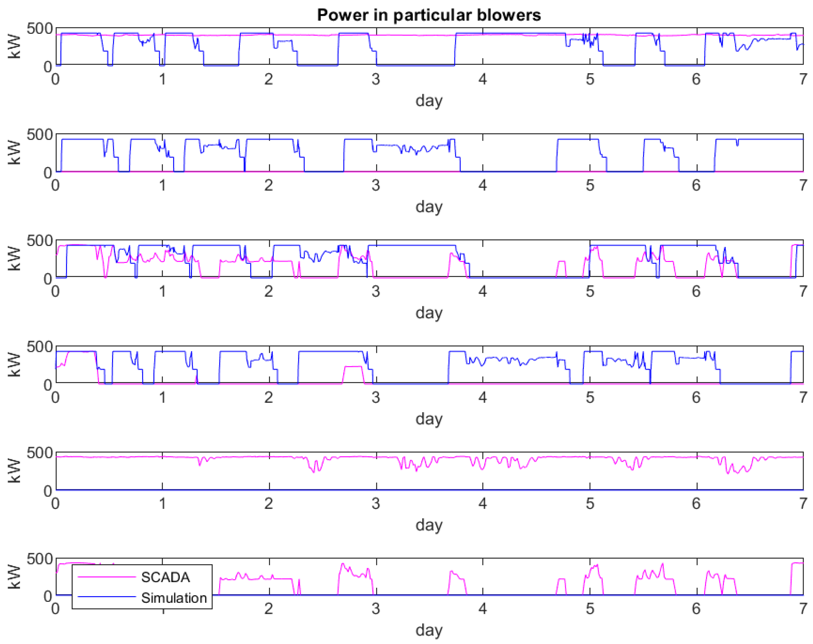Click the Simulation legend label

[x=174, y=598]
